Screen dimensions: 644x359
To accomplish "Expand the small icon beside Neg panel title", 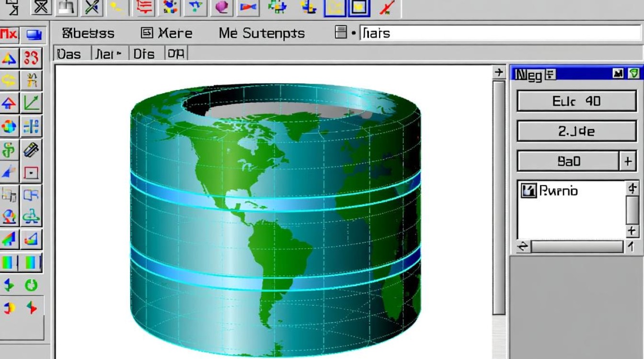I will point(551,74).
